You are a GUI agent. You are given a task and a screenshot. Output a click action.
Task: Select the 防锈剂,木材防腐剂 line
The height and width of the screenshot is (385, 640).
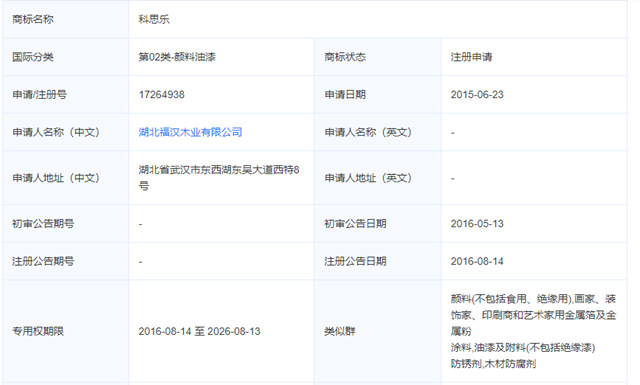click(493, 364)
